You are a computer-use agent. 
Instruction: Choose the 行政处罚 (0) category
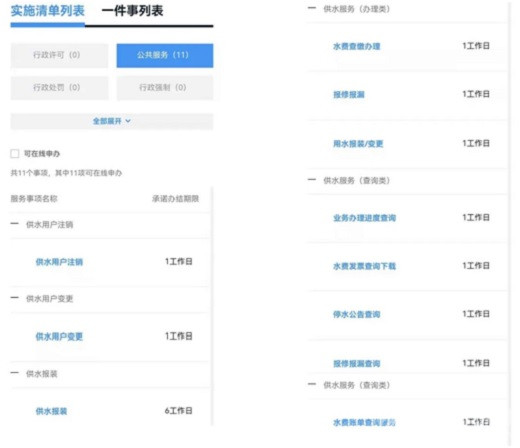click(59, 88)
